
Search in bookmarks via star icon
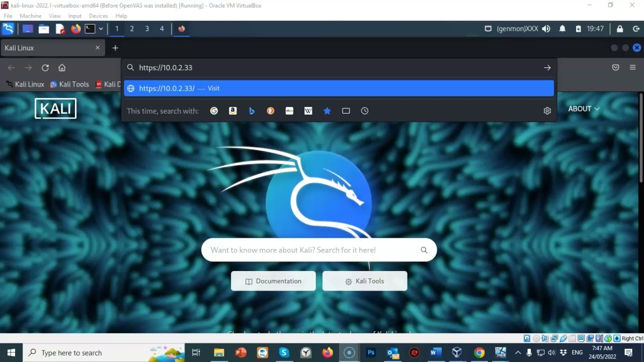coord(327,111)
